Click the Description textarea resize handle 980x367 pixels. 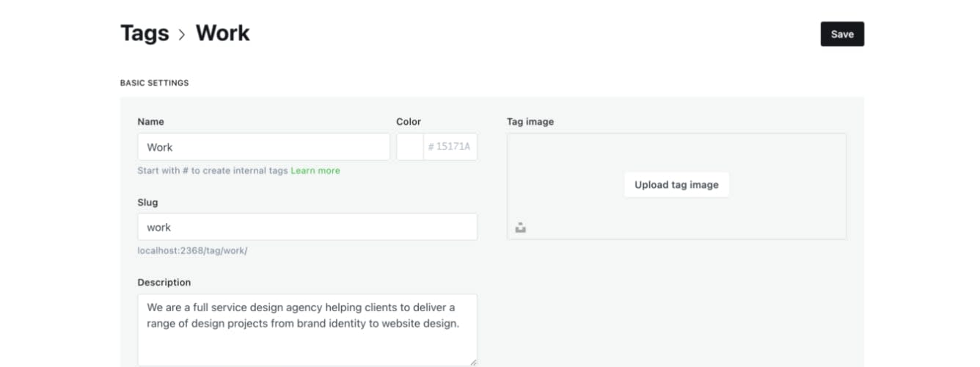pyautogui.click(x=472, y=361)
